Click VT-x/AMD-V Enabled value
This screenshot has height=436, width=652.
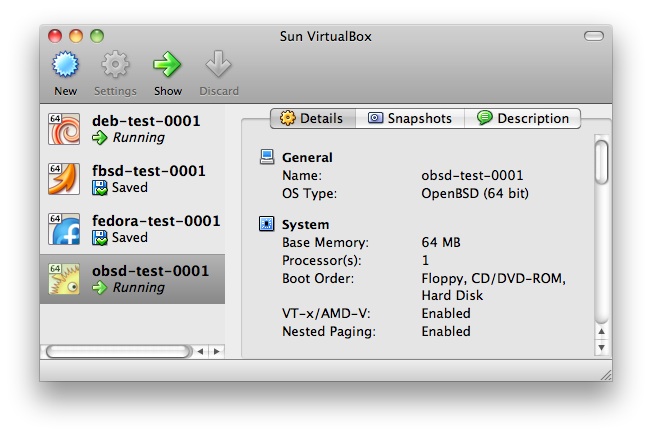(x=446, y=313)
